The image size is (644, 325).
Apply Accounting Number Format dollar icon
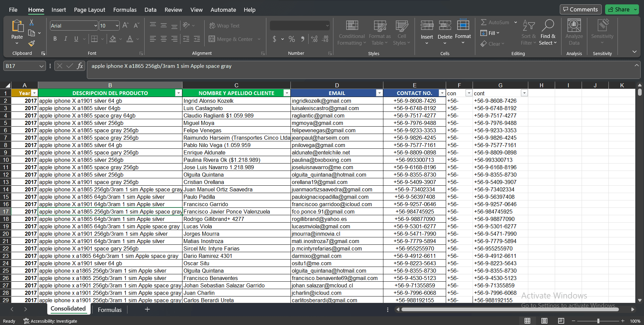coord(274,39)
